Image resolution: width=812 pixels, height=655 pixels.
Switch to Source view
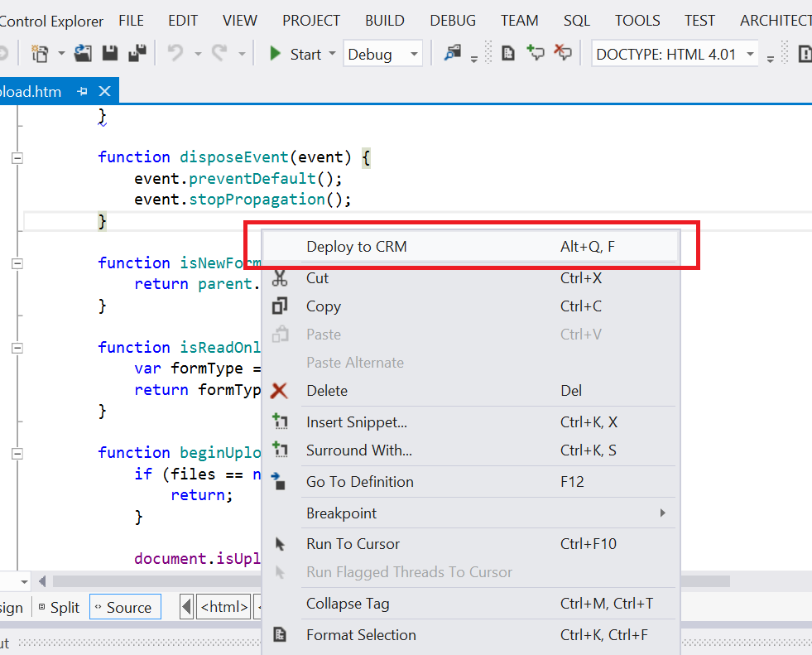(123, 607)
